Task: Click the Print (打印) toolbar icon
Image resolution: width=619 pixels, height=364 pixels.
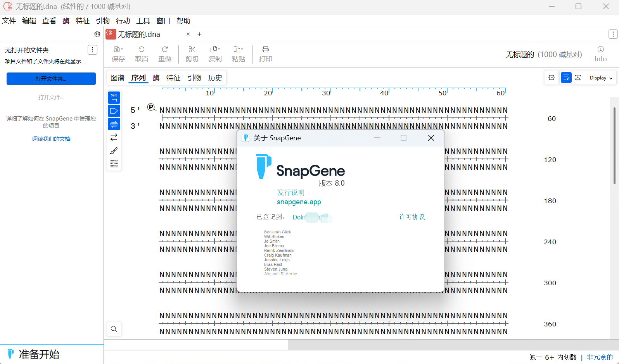Action: [x=266, y=54]
